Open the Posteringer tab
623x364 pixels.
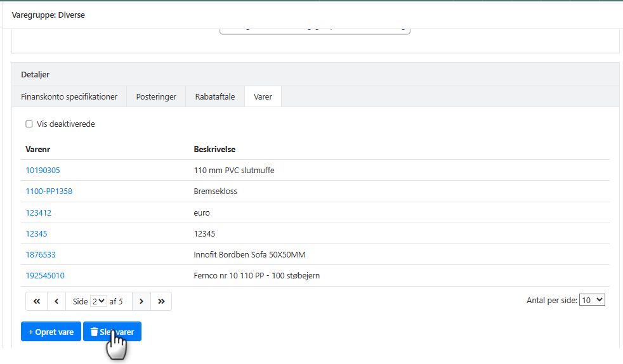coord(156,97)
